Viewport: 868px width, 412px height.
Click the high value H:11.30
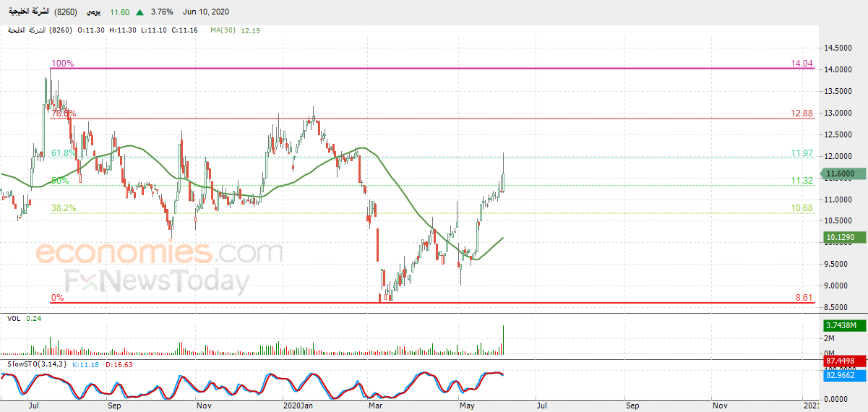click(124, 30)
